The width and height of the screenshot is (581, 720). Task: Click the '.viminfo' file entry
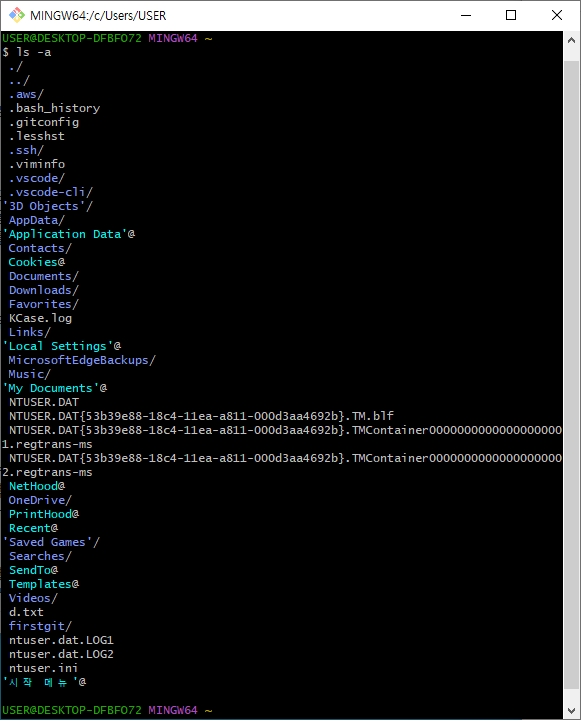click(x=37, y=164)
